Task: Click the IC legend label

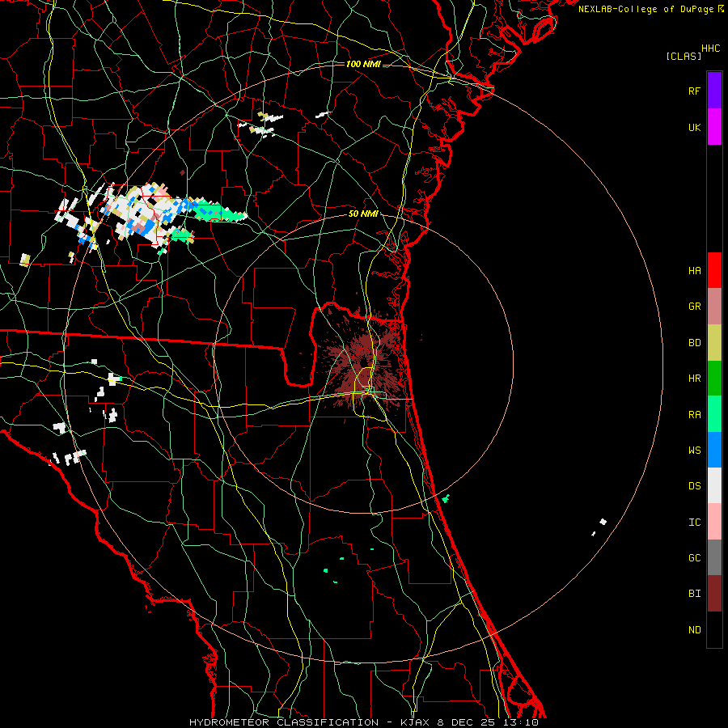Action: [694, 523]
